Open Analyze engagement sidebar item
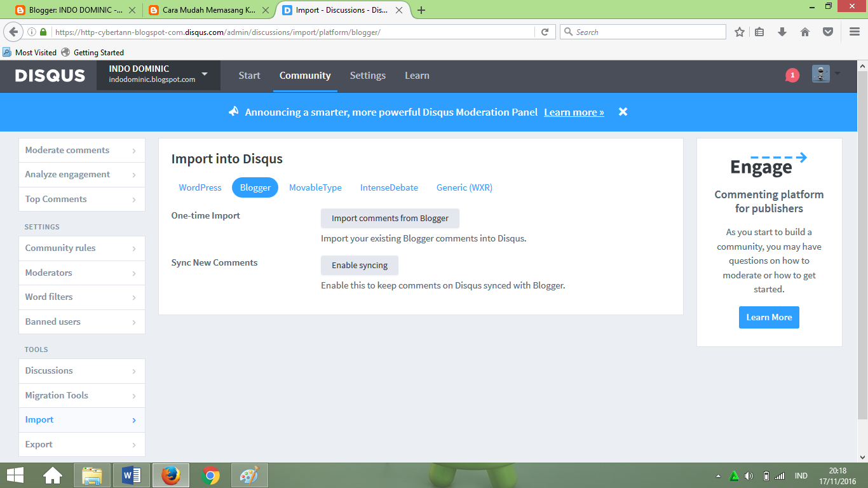 click(x=81, y=175)
